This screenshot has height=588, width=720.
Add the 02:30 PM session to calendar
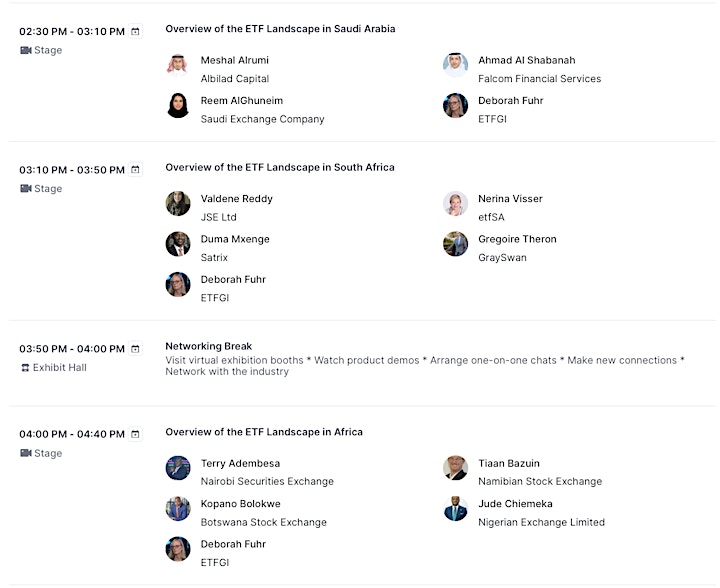tap(135, 31)
